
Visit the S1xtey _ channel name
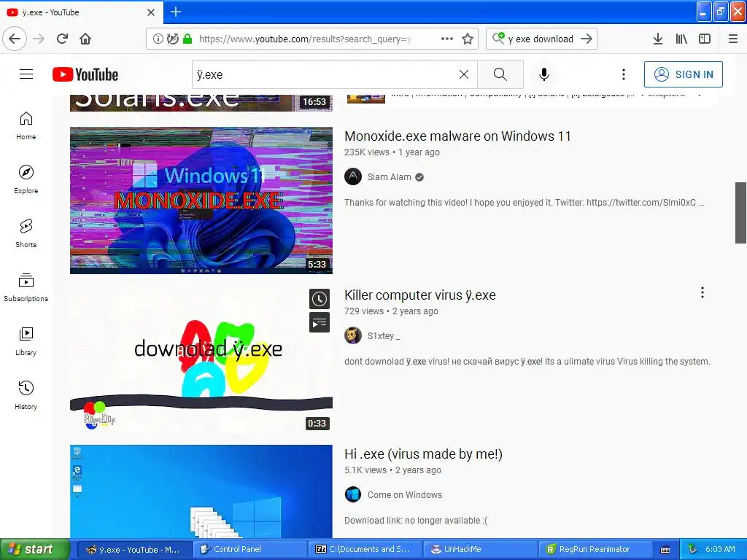tap(384, 336)
